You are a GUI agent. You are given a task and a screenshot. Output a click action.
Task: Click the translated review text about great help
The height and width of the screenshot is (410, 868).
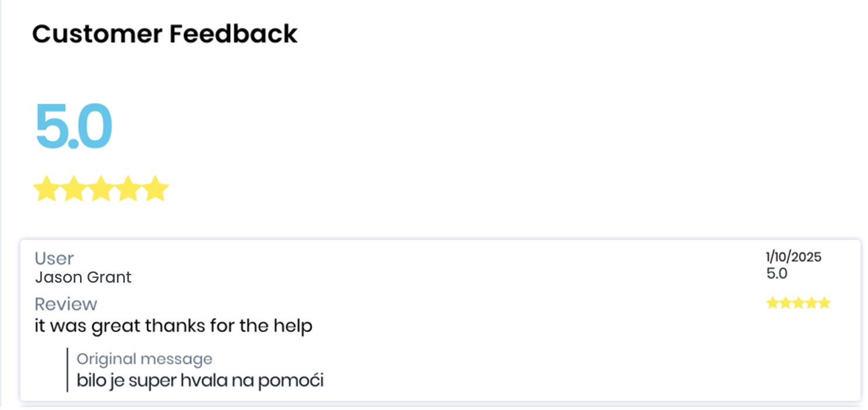pos(173,325)
